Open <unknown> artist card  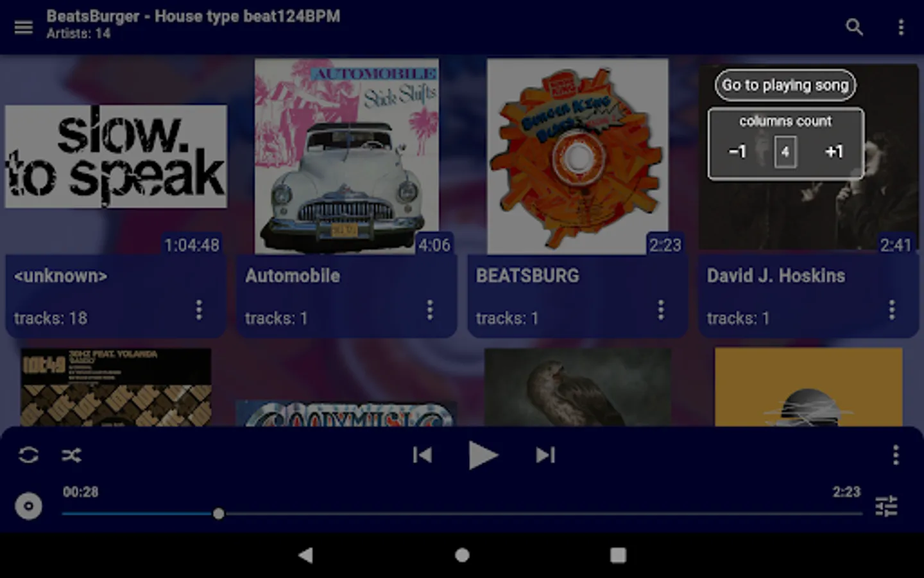point(116,296)
